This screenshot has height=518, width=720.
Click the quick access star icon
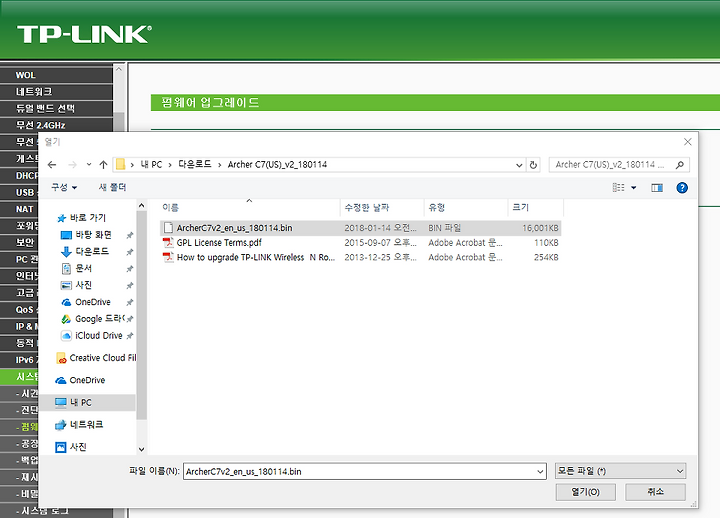click(61, 218)
